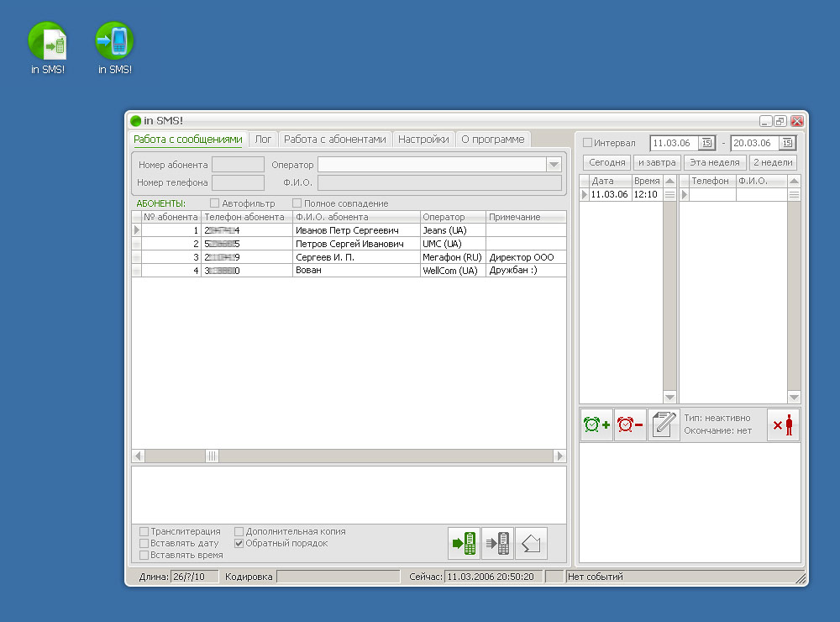This screenshot has height=622, width=840.
Task: Click scroll-down arrow of the Дата/Время list
Action: (669, 397)
